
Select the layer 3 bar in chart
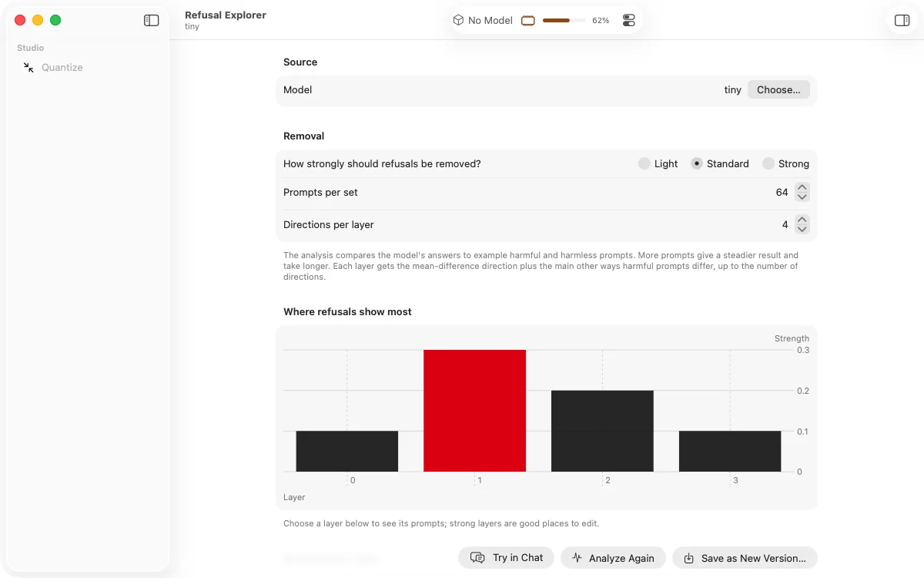730,451
